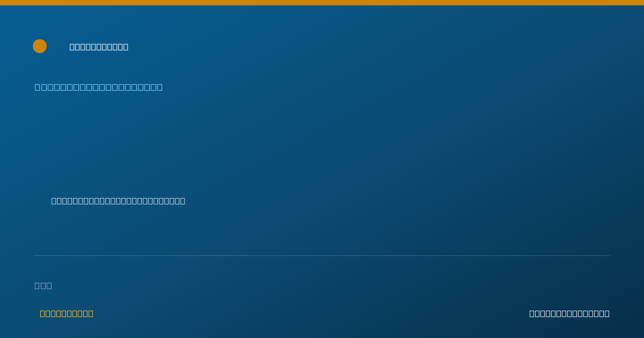
Task: Open the white text link at bottom right
Action: point(569,313)
